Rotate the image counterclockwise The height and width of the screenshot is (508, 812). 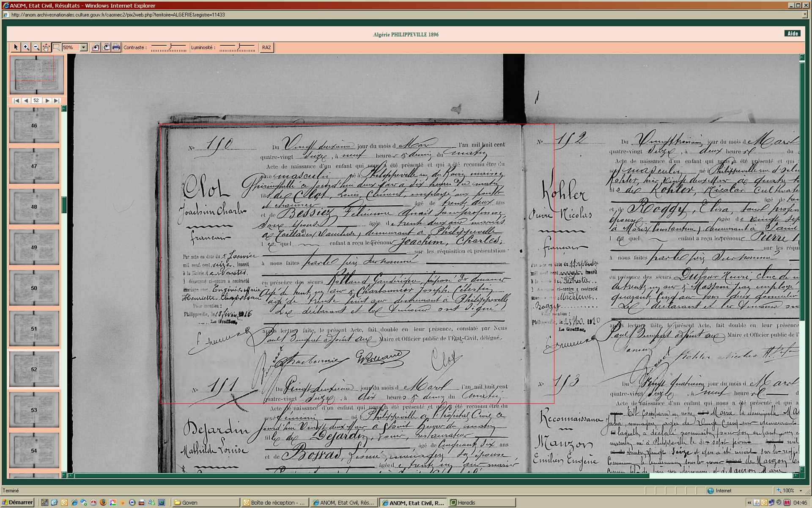tap(96, 47)
